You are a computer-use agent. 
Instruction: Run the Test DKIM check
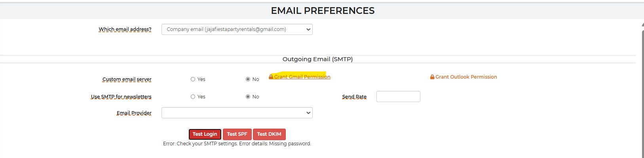(269, 134)
